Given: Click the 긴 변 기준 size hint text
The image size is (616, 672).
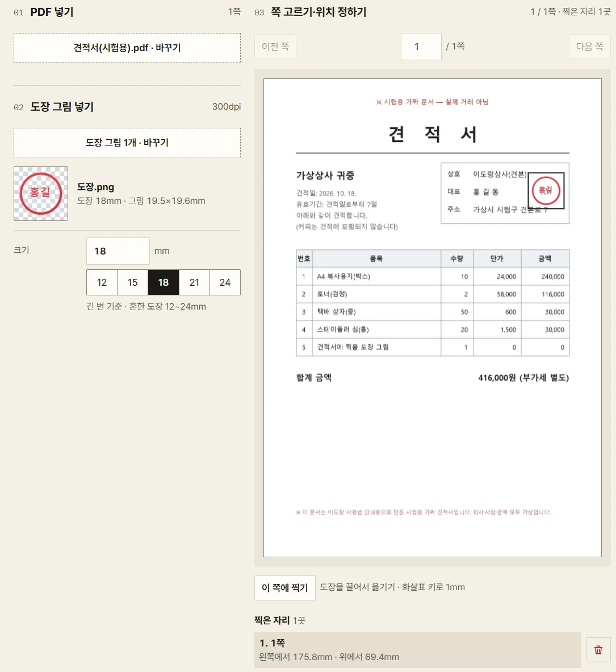Looking at the screenshot, I should tap(146, 306).
